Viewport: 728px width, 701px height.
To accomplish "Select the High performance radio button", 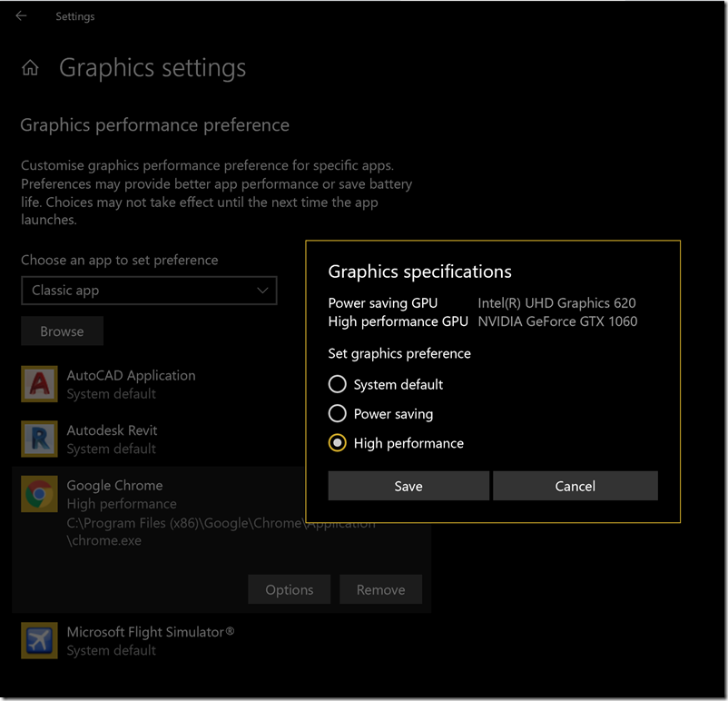I will (x=338, y=443).
